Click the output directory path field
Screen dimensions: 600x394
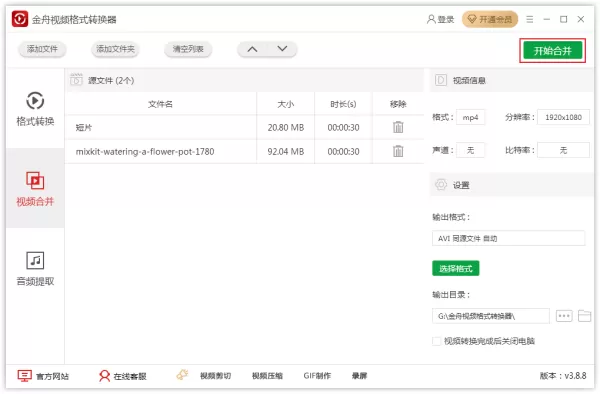pos(491,316)
